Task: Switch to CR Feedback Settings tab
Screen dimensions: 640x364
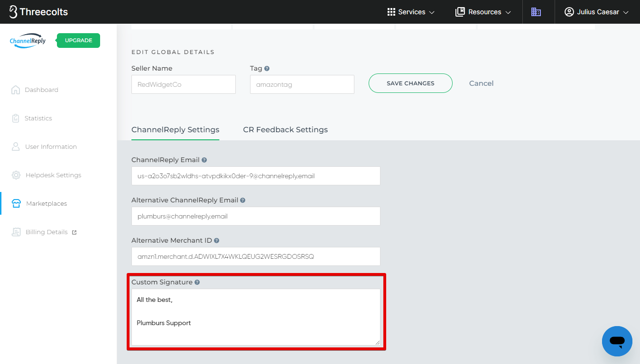Action: coord(285,129)
